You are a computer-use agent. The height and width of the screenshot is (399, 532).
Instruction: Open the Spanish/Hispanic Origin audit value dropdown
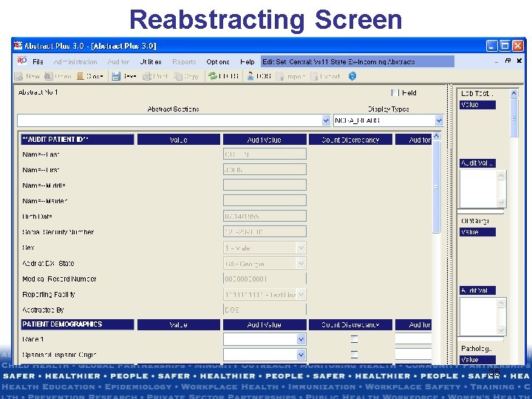tap(301, 355)
